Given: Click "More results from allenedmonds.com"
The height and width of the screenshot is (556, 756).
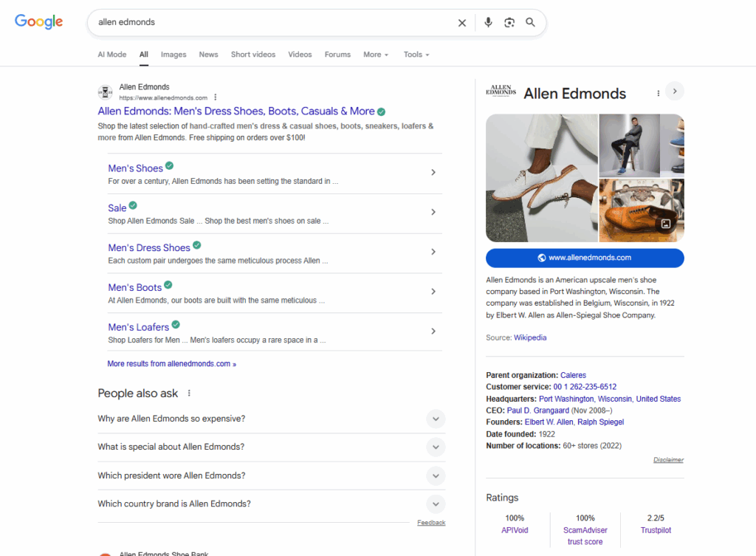Looking at the screenshot, I should pyautogui.click(x=171, y=363).
